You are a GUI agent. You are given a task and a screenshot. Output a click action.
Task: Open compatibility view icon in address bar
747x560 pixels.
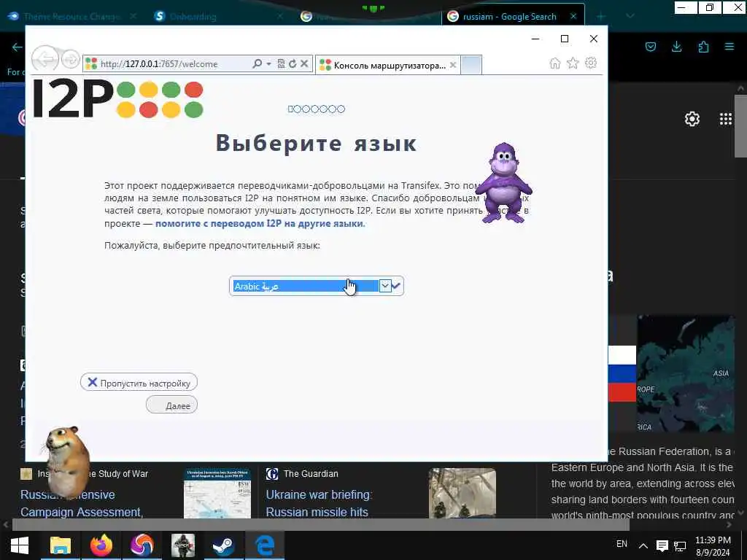click(281, 64)
